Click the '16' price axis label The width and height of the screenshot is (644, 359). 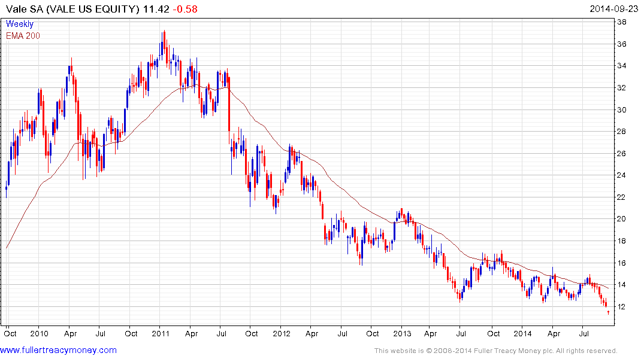[622, 263]
